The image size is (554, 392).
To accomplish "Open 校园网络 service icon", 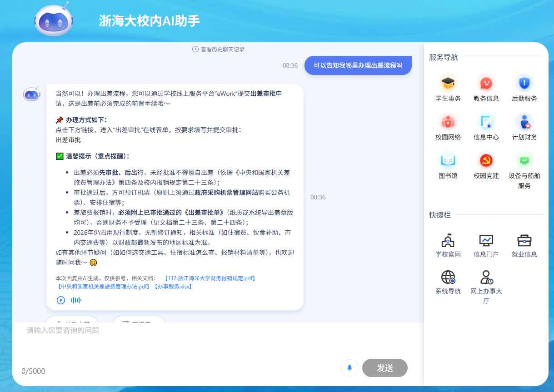I will 448,122.
